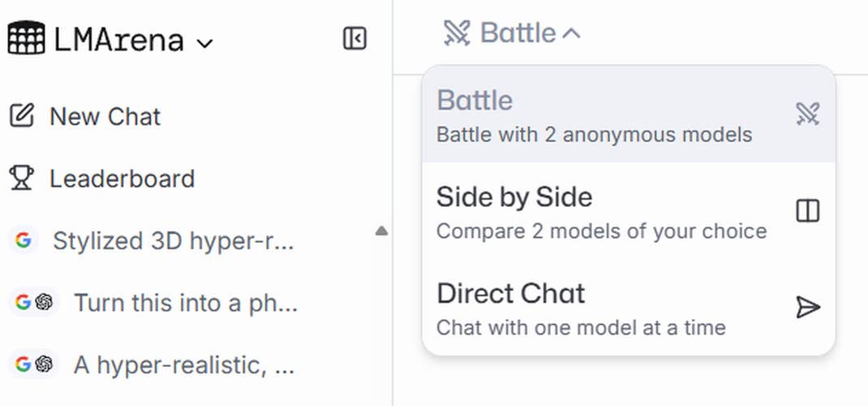This screenshot has height=406, width=868.
Task: Start a New Chat
Action: coord(105,116)
